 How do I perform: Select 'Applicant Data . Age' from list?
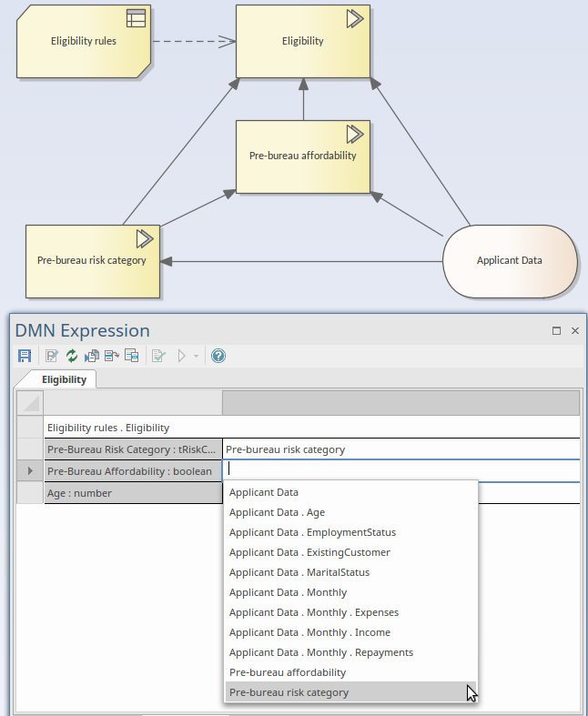click(x=277, y=512)
